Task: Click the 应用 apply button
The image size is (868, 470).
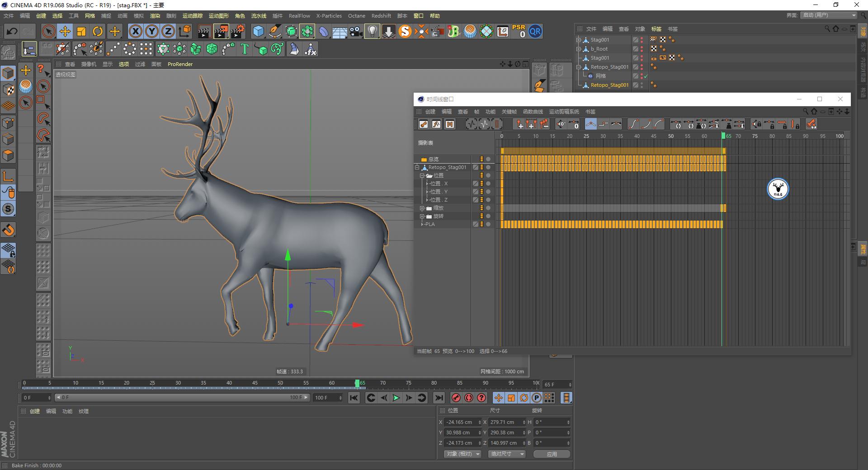Action: pyautogui.click(x=552, y=454)
